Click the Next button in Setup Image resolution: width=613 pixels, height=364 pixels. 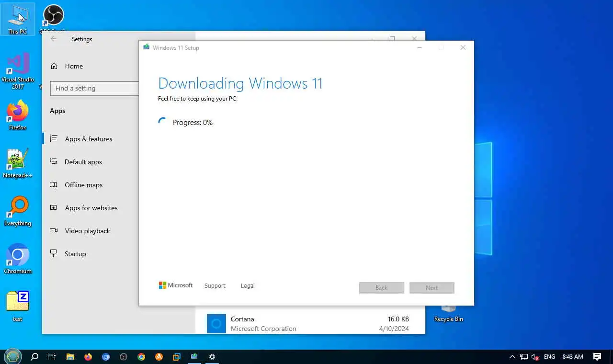432,288
